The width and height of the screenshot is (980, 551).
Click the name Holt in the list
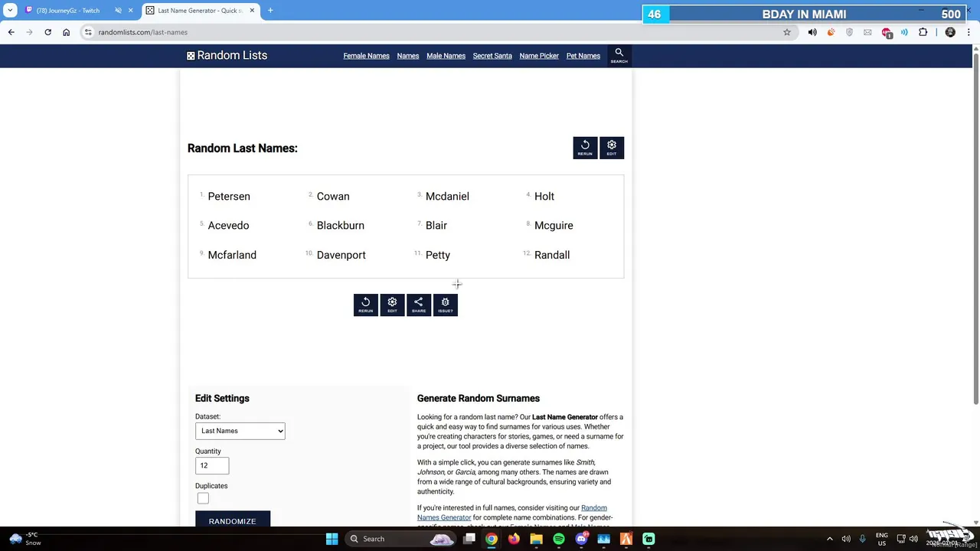544,197
